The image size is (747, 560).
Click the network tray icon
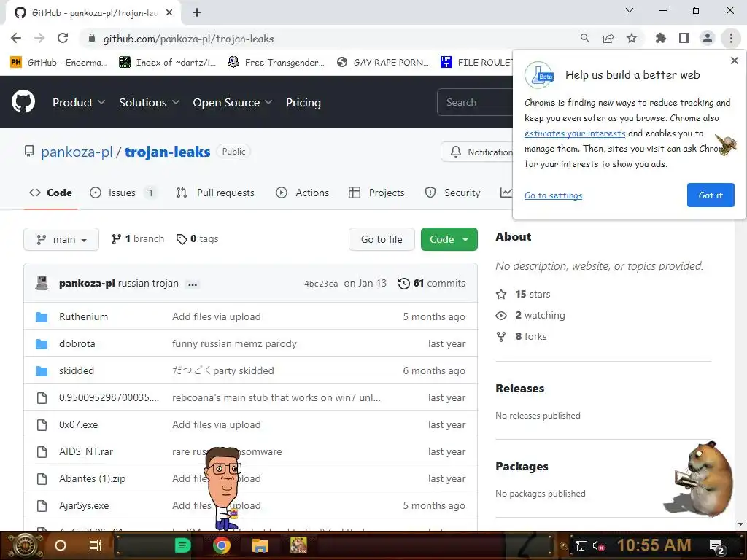pyautogui.click(x=581, y=545)
